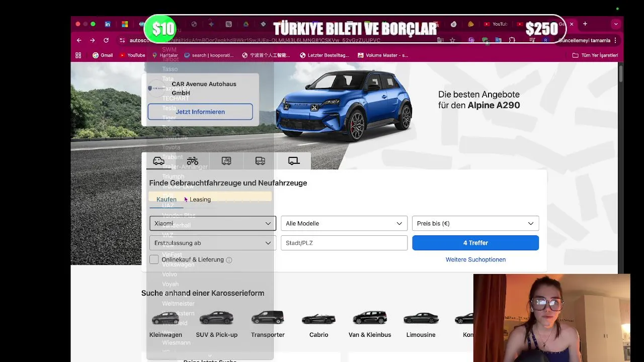Select the camper van vehicle type icon

(x=226, y=161)
